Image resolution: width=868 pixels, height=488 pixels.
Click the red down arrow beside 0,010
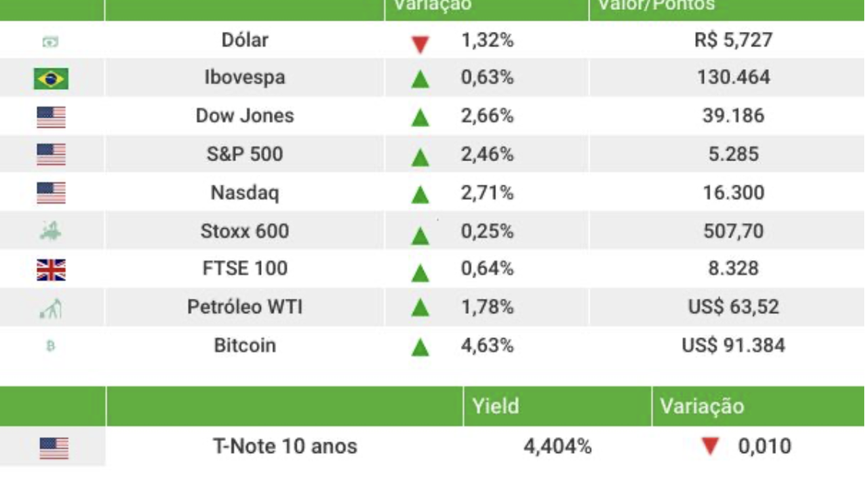710,447
